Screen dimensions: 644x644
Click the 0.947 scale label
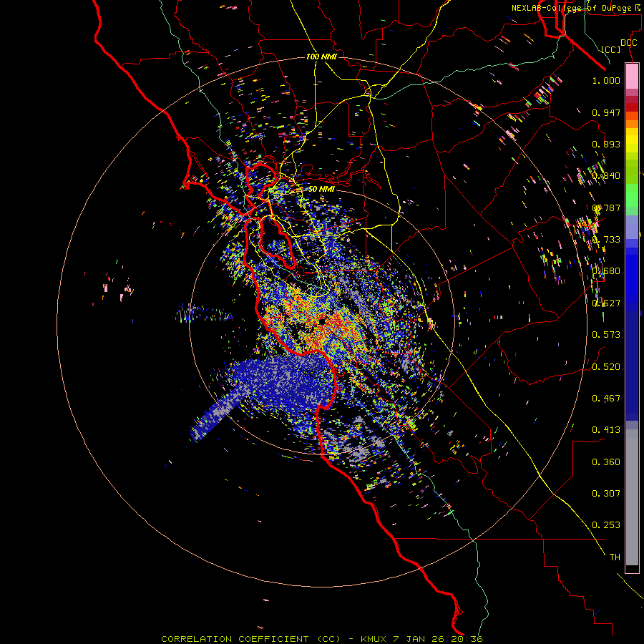pyautogui.click(x=606, y=112)
